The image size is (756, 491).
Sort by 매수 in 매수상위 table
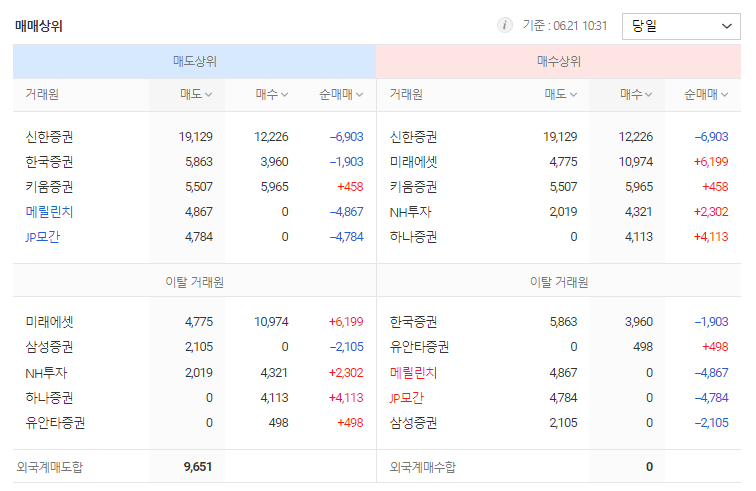(x=636, y=95)
